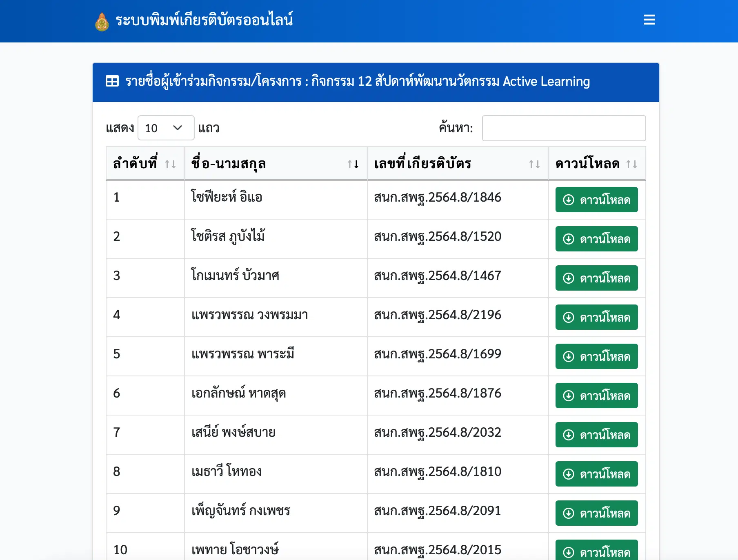Viewport: 738px width, 560px height.
Task: Click certificate number สนก.สพฐ.2564.8/2015
Action: point(438,550)
